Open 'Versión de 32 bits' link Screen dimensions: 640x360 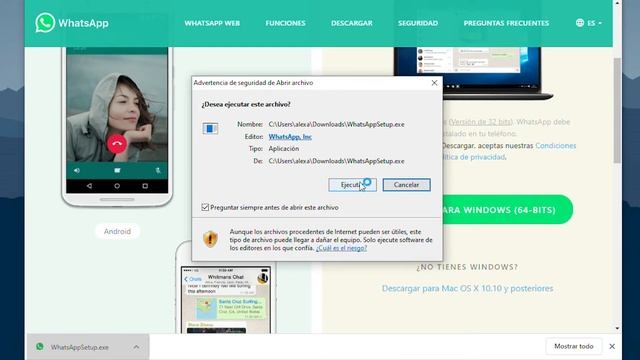(480, 122)
